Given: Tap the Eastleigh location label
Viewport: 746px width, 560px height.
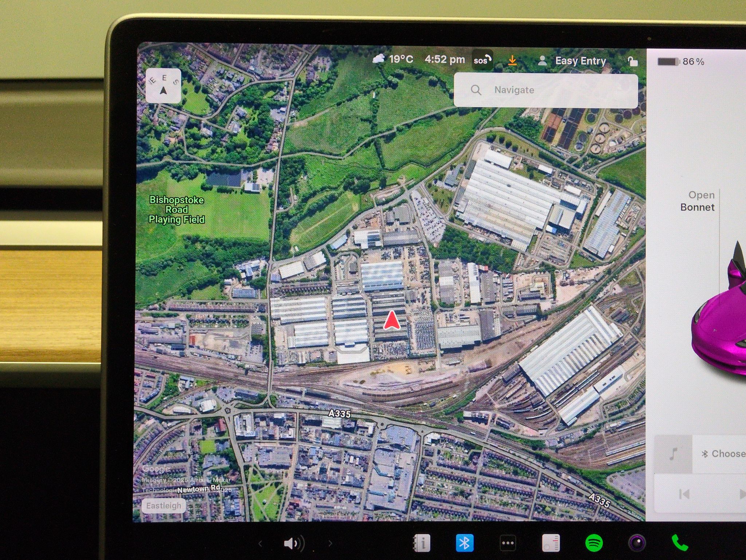Looking at the screenshot, I should coord(164,505).
